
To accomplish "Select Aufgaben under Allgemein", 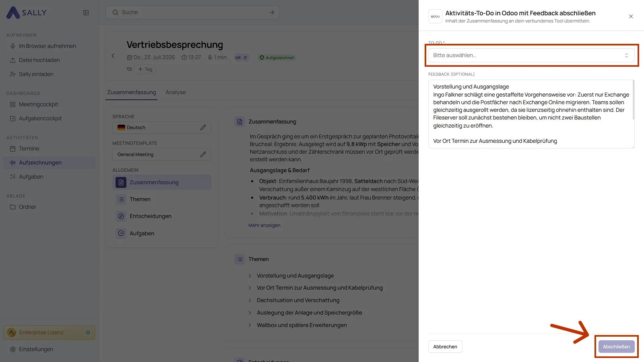I will click(162, 233).
